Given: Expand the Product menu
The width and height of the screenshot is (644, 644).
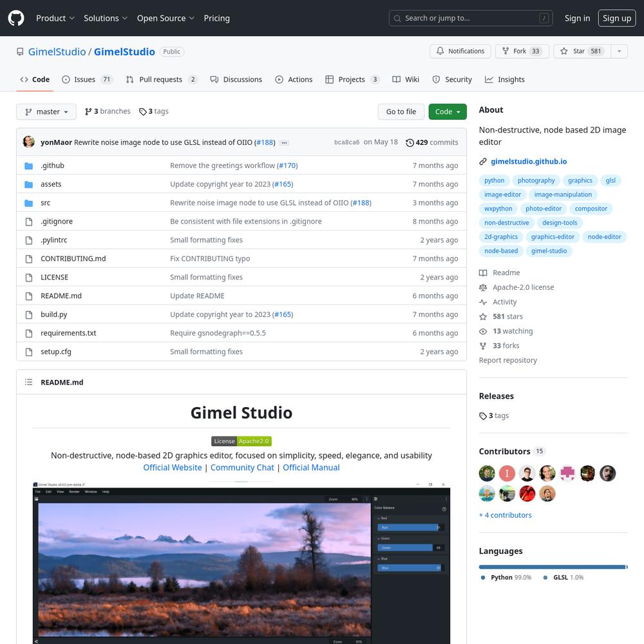Looking at the screenshot, I should pos(55,18).
